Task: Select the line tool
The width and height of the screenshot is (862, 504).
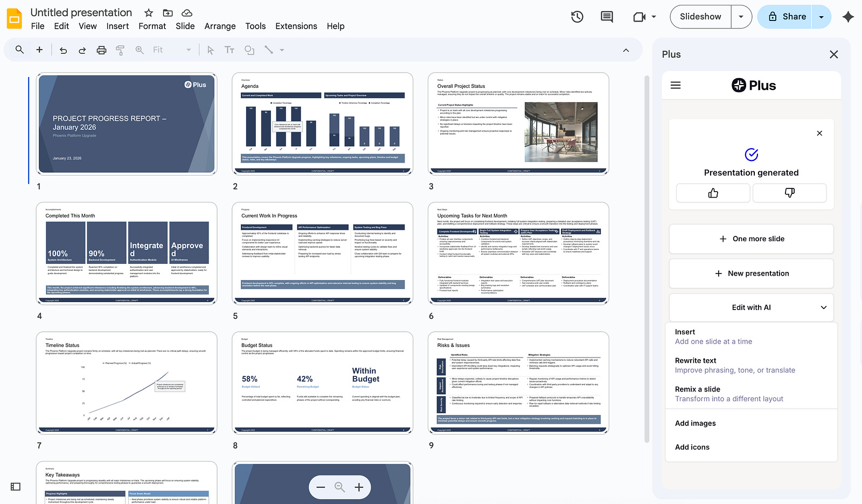Action: click(269, 50)
